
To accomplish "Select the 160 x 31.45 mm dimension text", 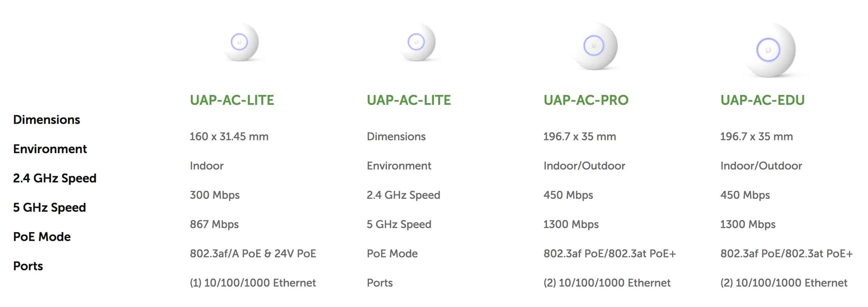I will coord(229,136).
